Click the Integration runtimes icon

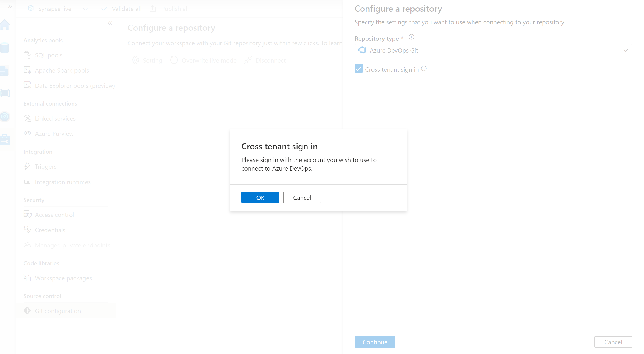click(x=27, y=182)
